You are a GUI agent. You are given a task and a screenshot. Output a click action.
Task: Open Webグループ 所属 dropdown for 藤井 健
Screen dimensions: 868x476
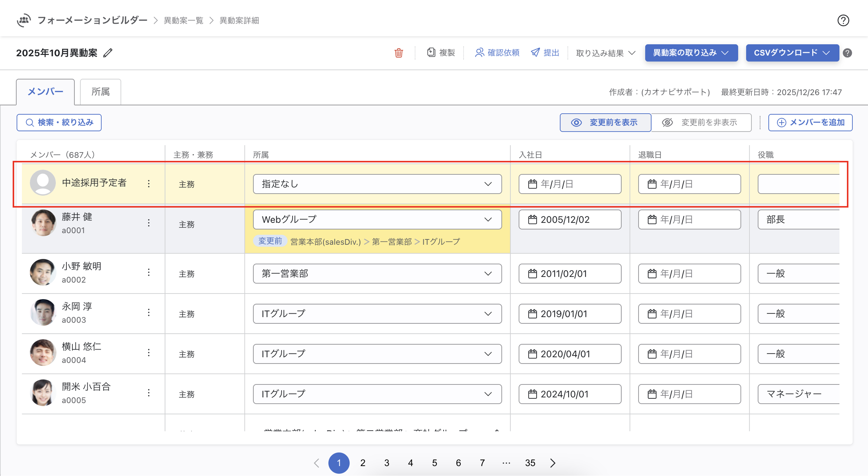(x=377, y=220)
